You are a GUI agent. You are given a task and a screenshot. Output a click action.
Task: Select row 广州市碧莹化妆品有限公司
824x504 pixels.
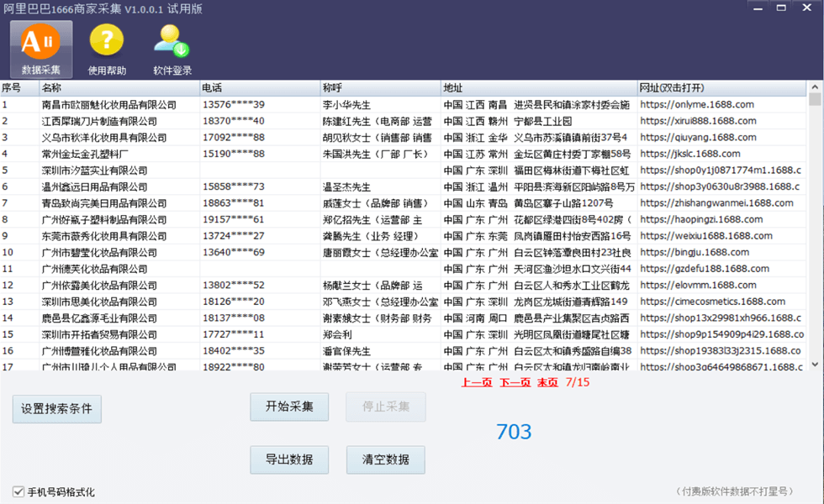click(x=403, y=253)
